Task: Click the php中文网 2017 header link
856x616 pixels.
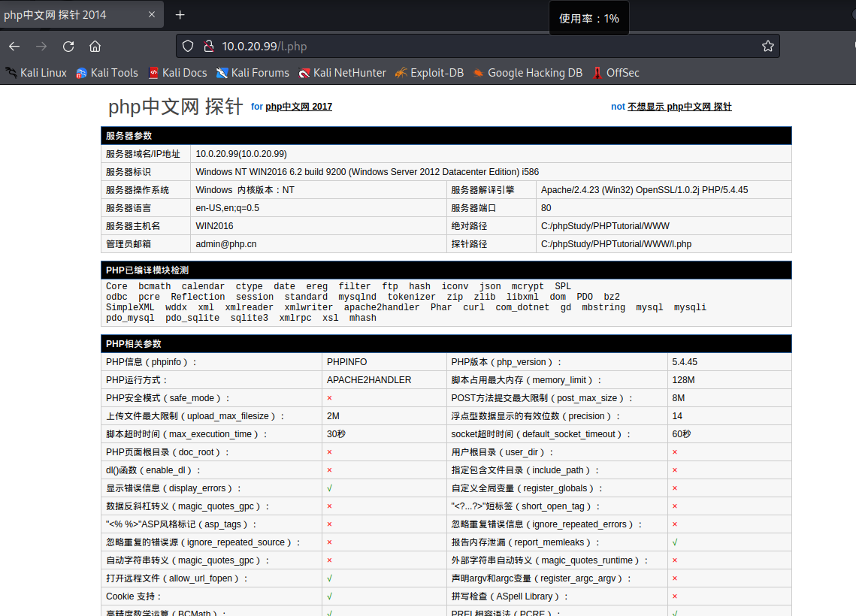Action: (x=298, y=107)
